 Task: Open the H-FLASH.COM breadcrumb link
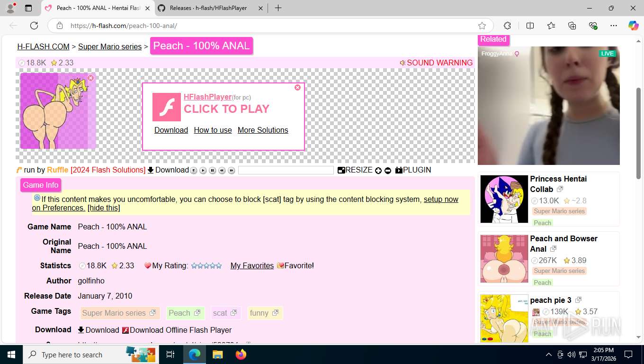click(x=44, y=46)
